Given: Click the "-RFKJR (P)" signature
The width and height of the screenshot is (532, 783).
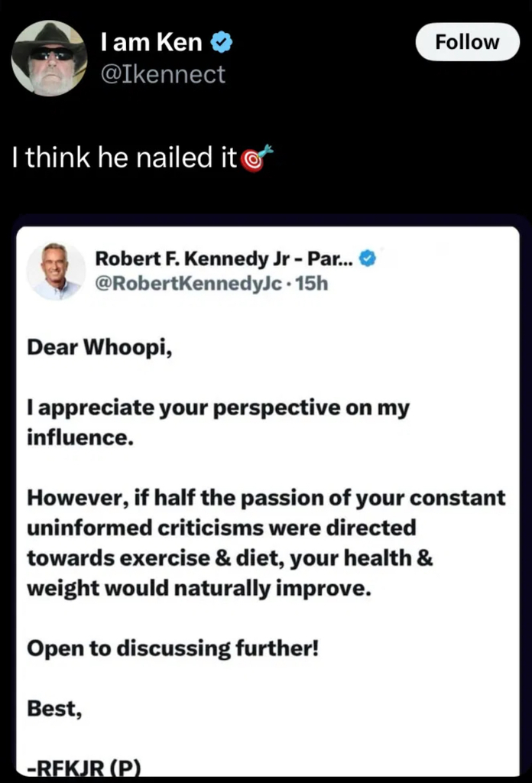Looking at the screenshot, I should click(x=85, y=768).
